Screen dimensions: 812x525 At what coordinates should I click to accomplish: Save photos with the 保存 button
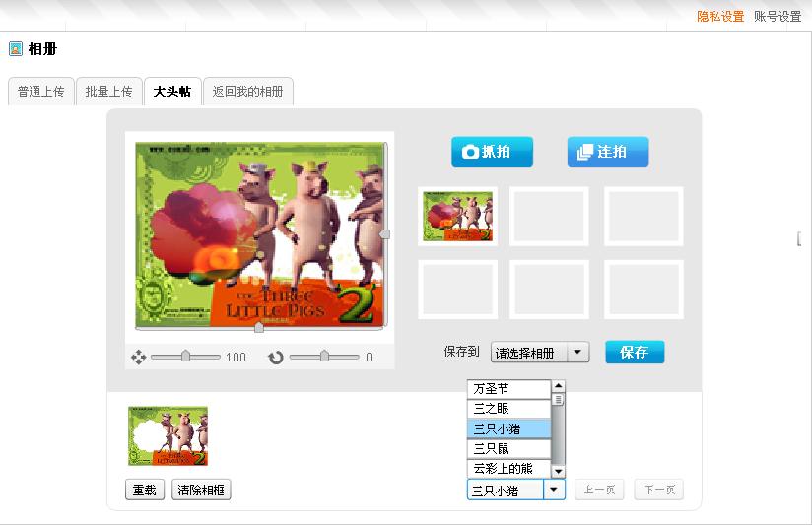coord(635,352)
